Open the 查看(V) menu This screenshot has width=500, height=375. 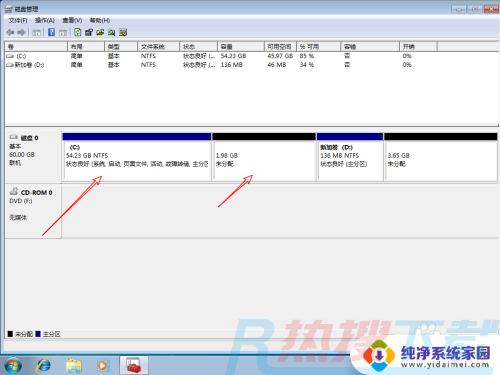[x=72, y=21]
